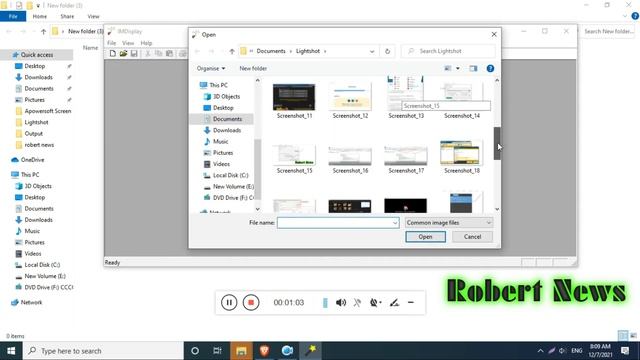Open Windows Start menu
640x360 pixels.
click(x=11, y=351)
